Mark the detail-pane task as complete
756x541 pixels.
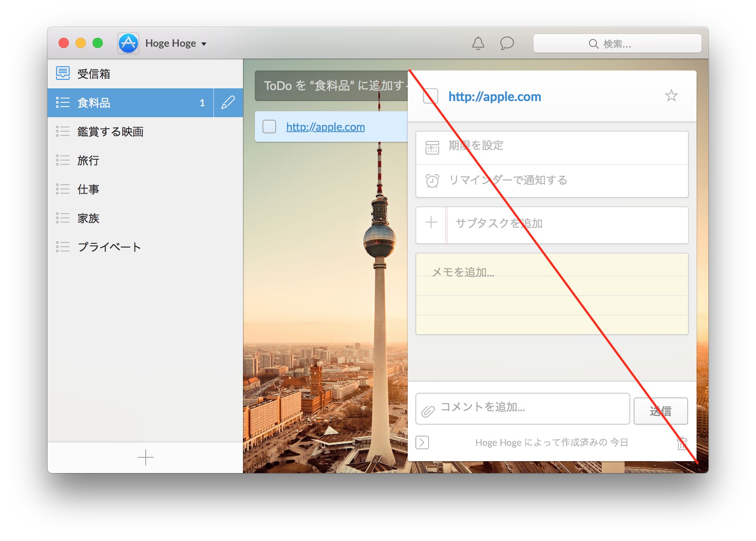click(430, 96)
